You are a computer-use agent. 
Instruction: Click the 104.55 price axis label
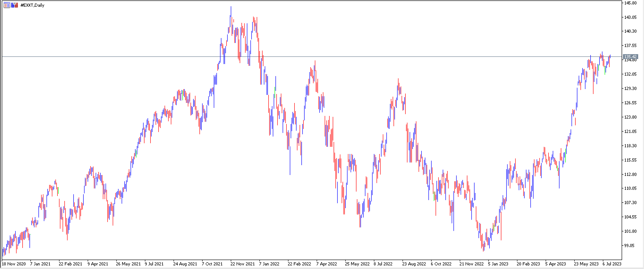click(x=631, y=217)
